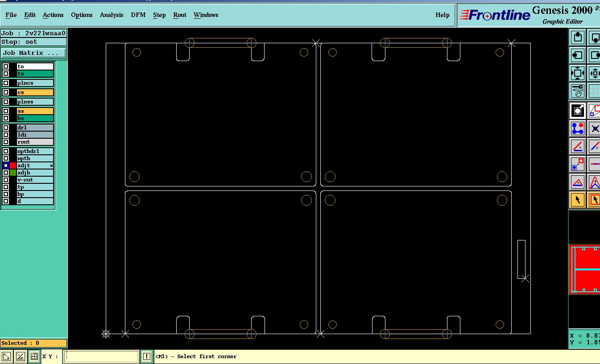600x364 pixels.
Task: Open the DFM menu
Action: 138,15
